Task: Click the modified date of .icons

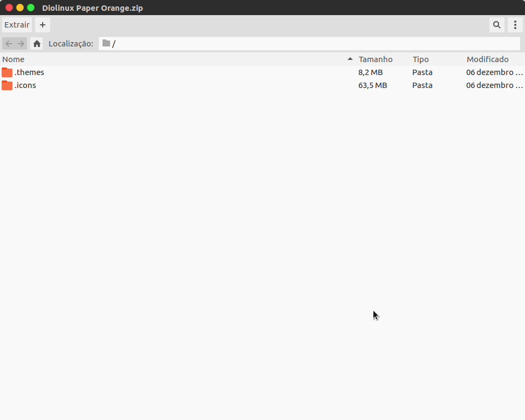Action: coord(495,85)
